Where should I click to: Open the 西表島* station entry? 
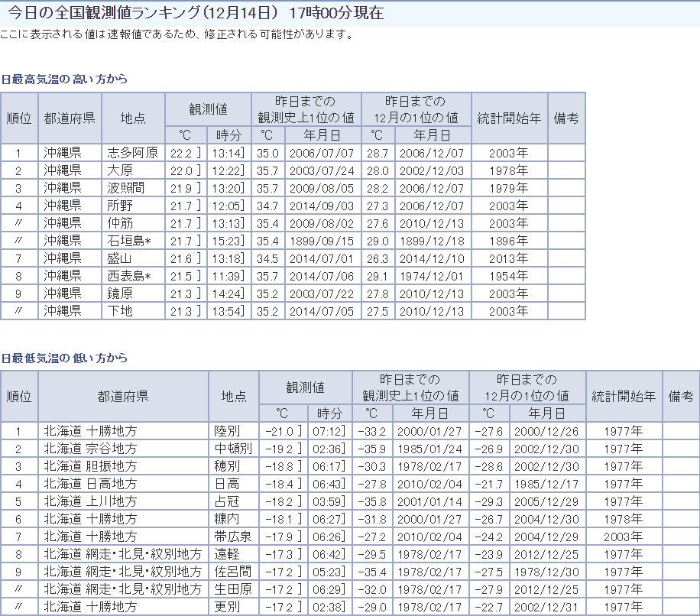(131, 276)
